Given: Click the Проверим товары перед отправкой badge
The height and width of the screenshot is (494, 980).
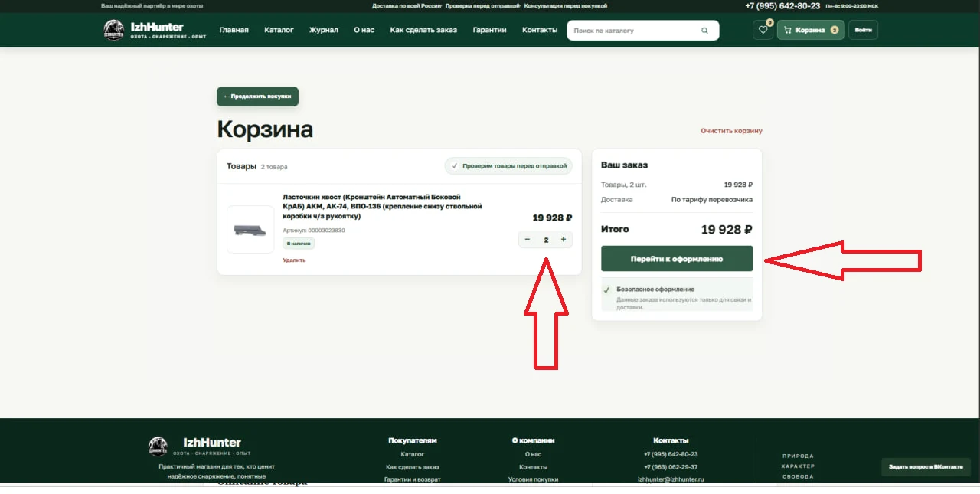Looking at the screenshot, I should point(508,165).
